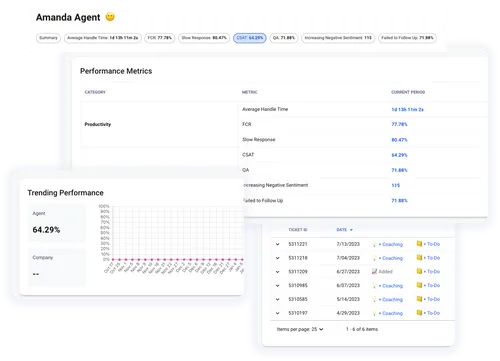500x361 pixels.
Task: Open the Summary tab
Action: pyautogui.click(x=48, y=38)
